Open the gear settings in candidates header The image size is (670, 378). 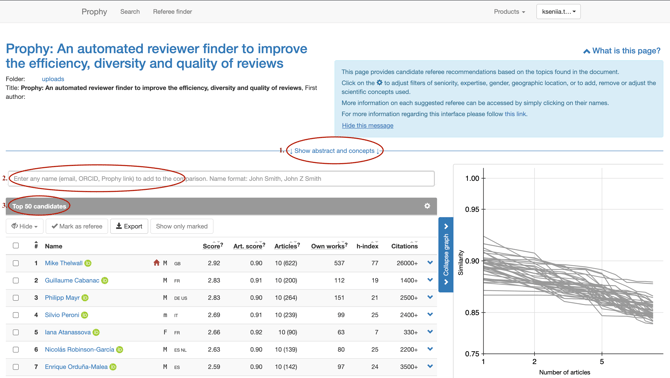[x=427, y=206]
